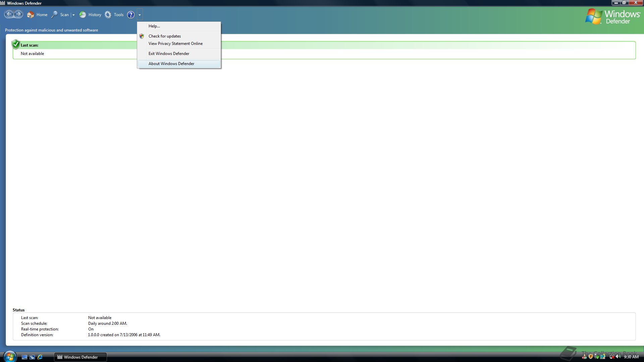Select About Windows Defender

(x=179, y=64)
